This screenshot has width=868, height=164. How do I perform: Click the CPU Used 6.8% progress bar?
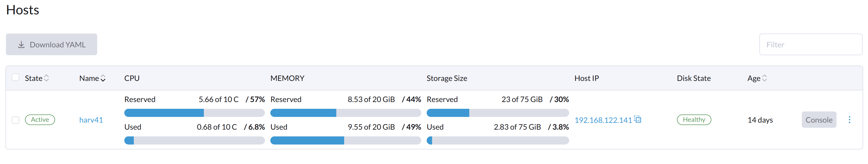(194, 140)
